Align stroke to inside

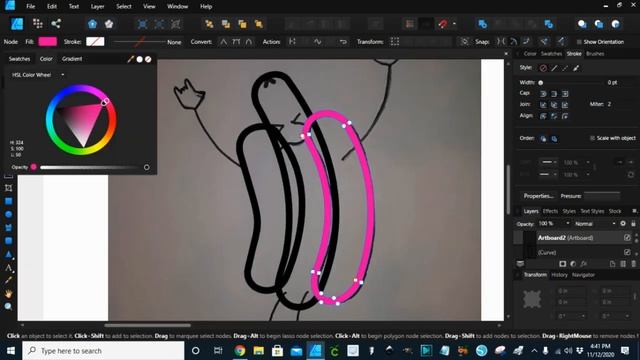[x=554, y=116]
